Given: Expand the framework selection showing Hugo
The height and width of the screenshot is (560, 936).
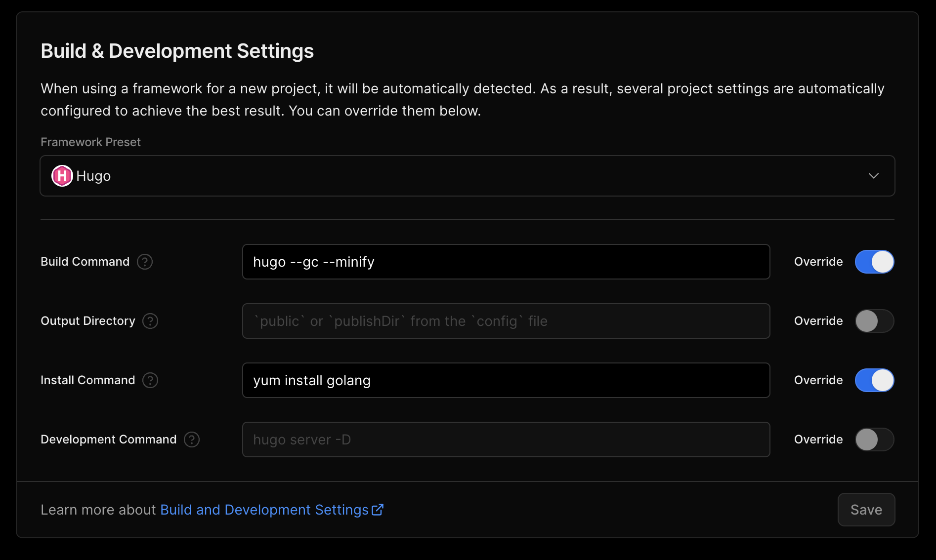Looking at the screenshot, I should click(x=467, y=175).
